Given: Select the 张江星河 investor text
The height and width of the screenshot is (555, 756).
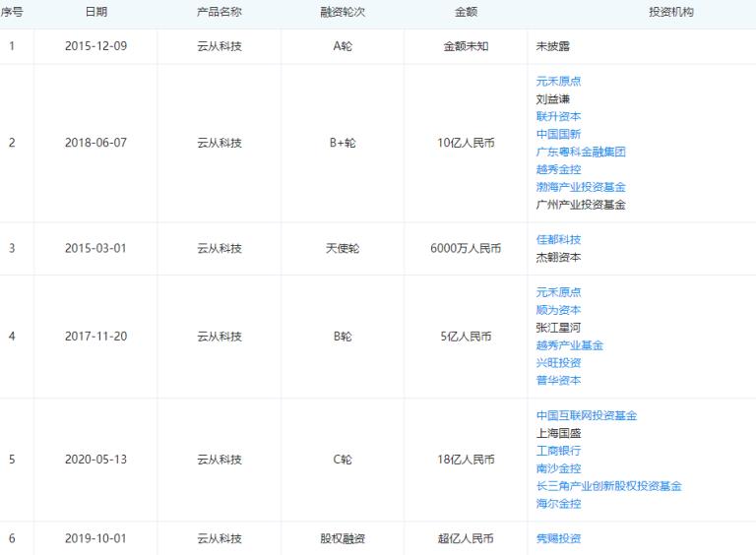Looking at the screenshot, I should pos(558,328).
